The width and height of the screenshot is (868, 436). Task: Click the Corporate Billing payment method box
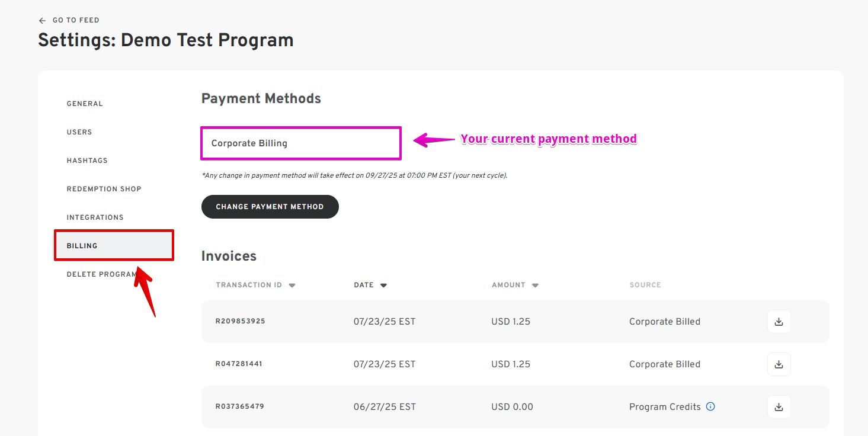coord(301,143)
